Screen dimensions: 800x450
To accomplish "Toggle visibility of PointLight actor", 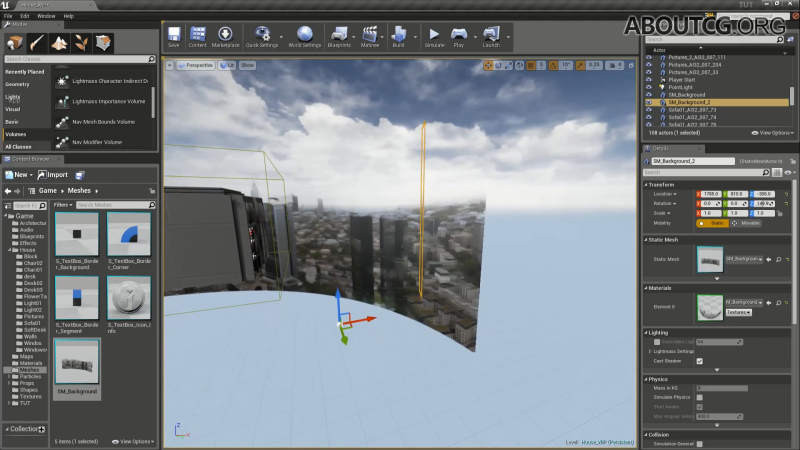I will point(649,87).
